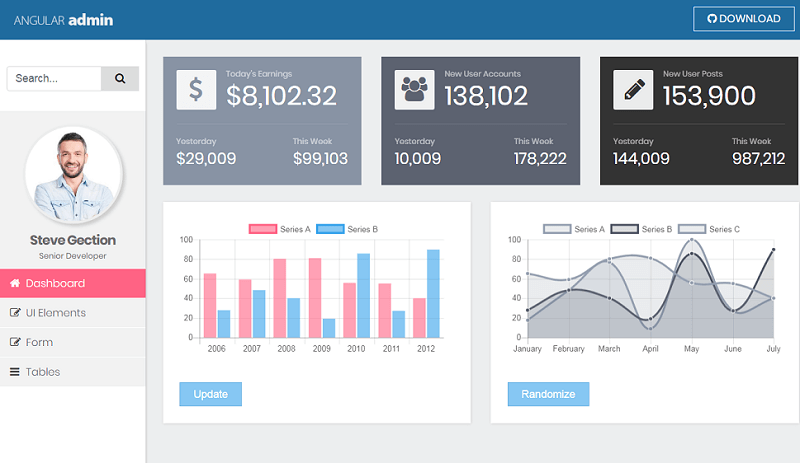Click the dollar sign earnings icon
Viewport: 800px width, 463px height.
pyautogui.click(x=196, y=89)
